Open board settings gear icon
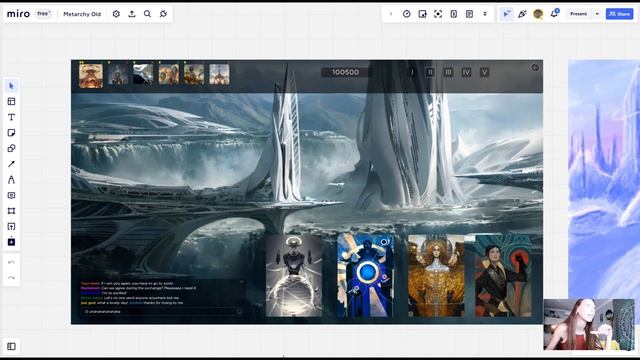Viewport: 640px width, 360px height. click(116, 14)
